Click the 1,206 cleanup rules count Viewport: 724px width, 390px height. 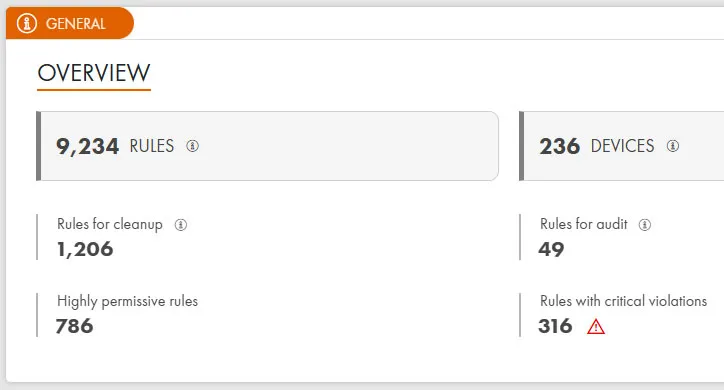85,249
